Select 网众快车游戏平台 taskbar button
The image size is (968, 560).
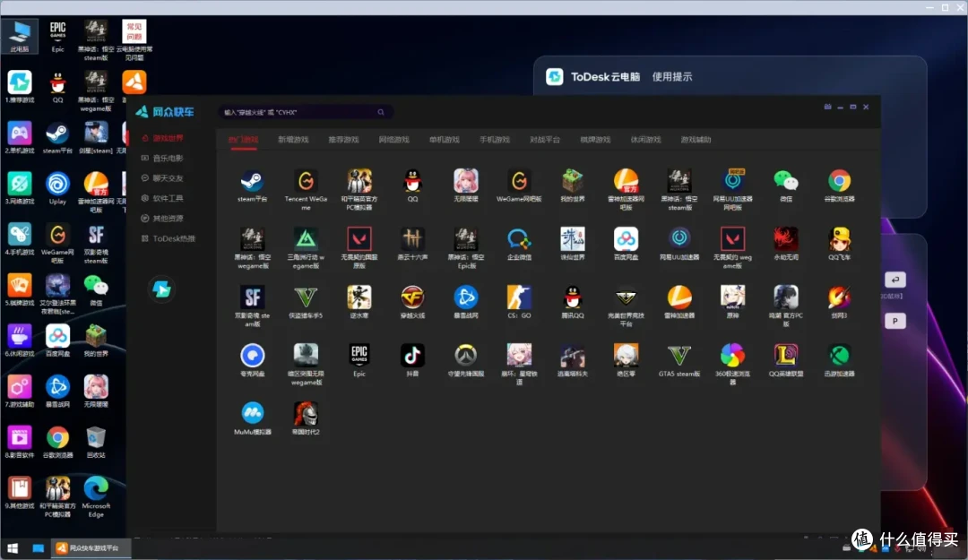(x=91, y=548)
